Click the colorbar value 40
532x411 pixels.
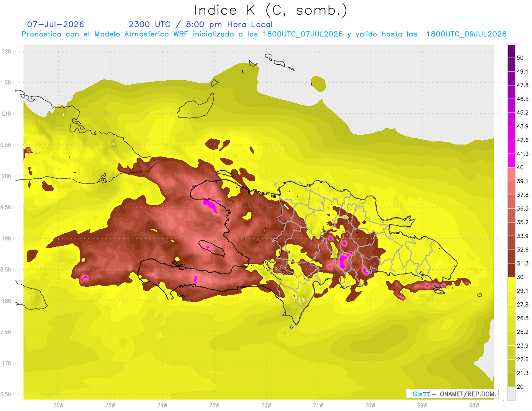(520, 168)
